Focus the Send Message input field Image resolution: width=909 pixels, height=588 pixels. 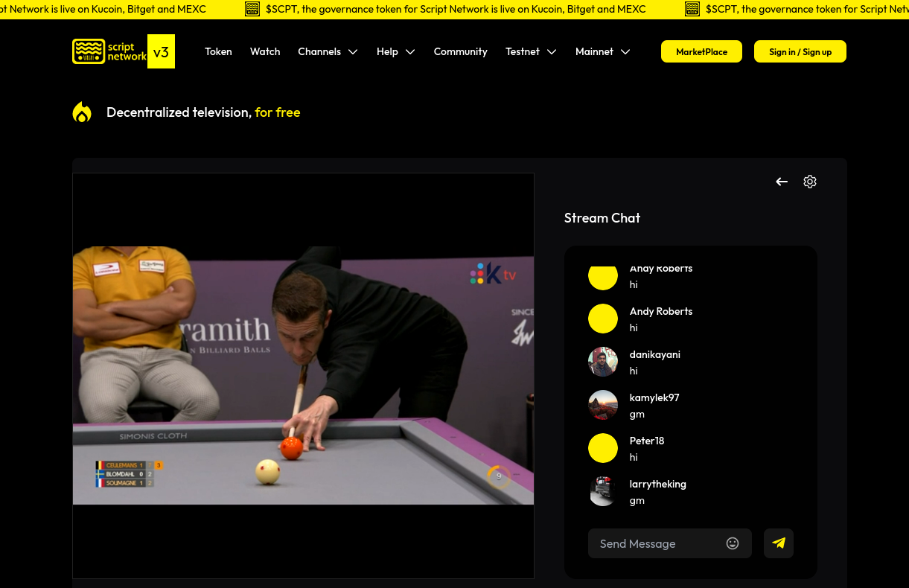(655, 543)
